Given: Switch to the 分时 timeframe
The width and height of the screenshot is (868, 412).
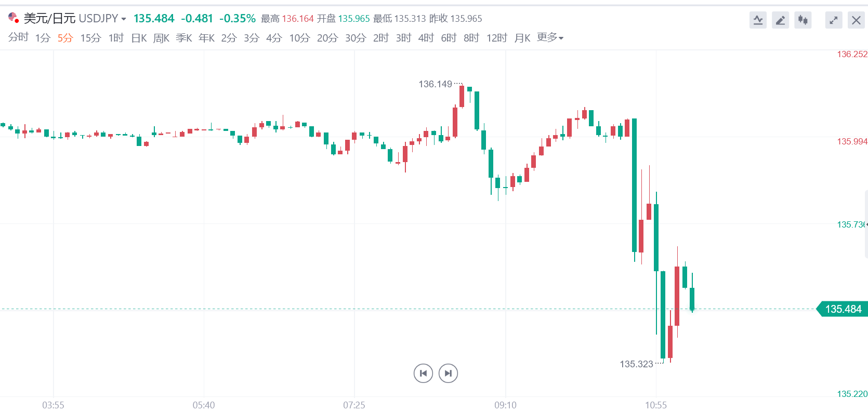Looking at the screenshot, I should (18, 37).
